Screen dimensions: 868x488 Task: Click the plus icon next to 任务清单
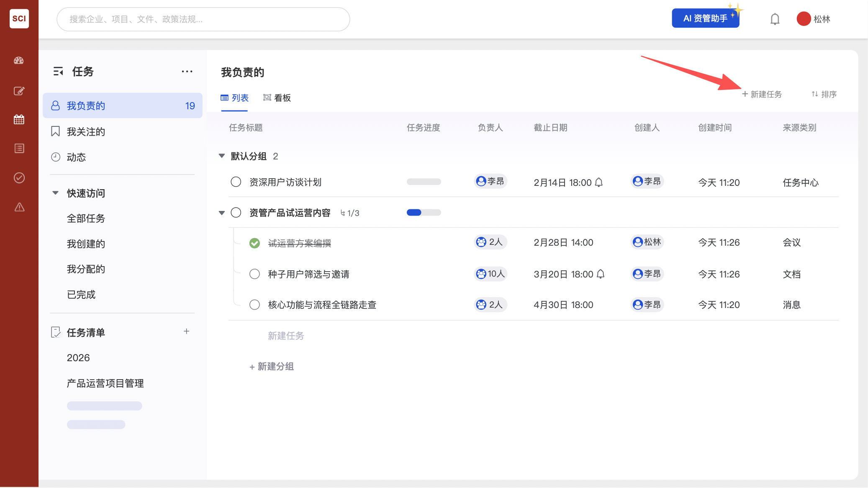point(187,331)
